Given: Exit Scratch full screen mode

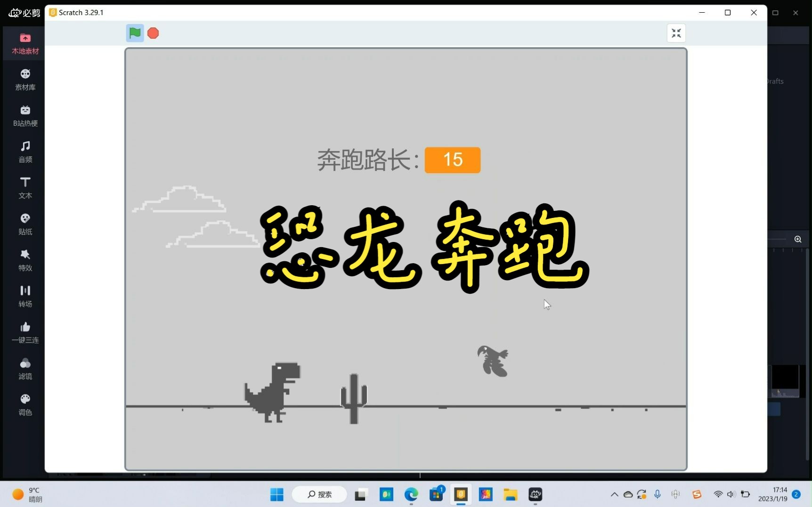Looking at the screenshot, I should click(676, 33).
